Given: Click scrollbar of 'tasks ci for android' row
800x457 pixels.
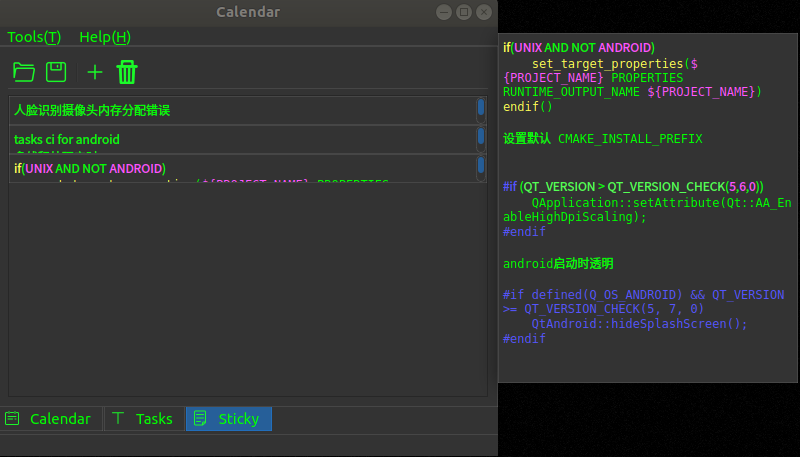Looking at the screenshot, I should tap(481, 140).
